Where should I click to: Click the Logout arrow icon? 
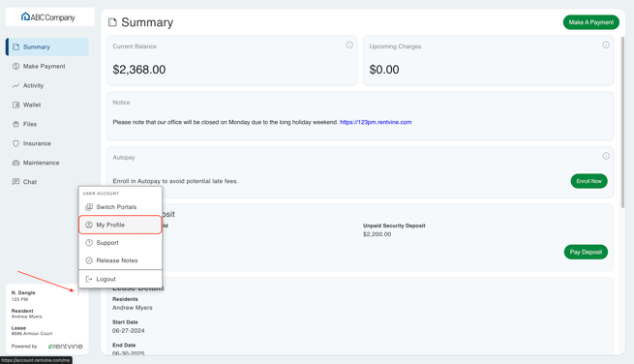(x=89, y=279)
